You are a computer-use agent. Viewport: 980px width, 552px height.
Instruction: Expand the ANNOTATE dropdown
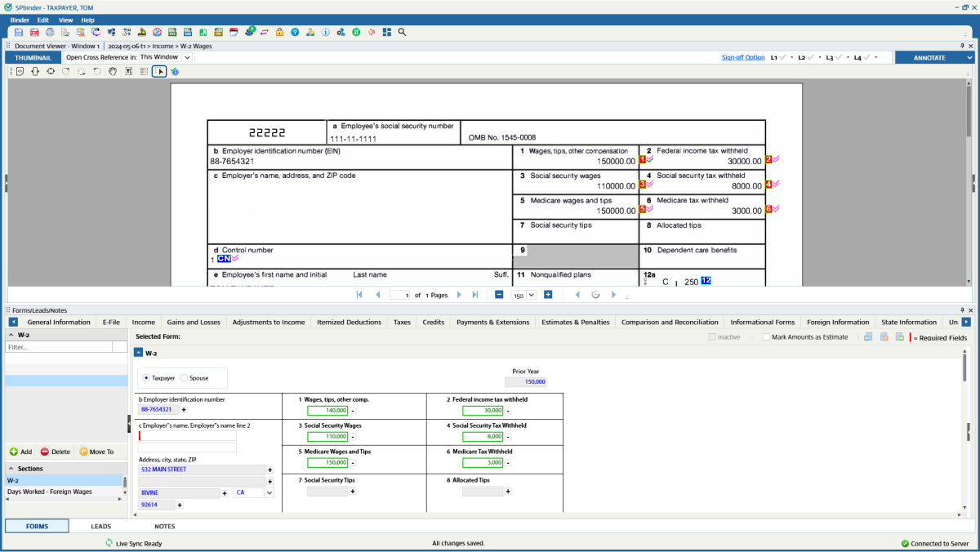pyautogui.click(x=969, y=58)
